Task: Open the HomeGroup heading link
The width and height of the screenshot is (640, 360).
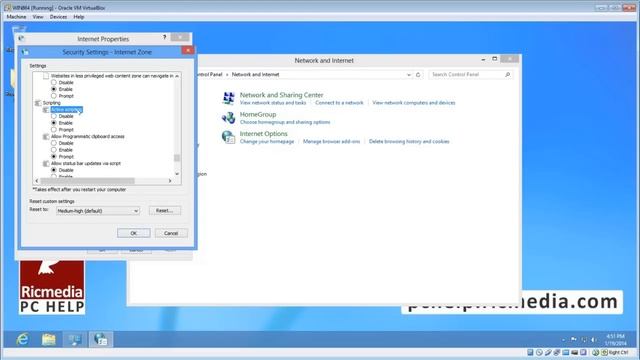Action: click(x=258, y=114)
